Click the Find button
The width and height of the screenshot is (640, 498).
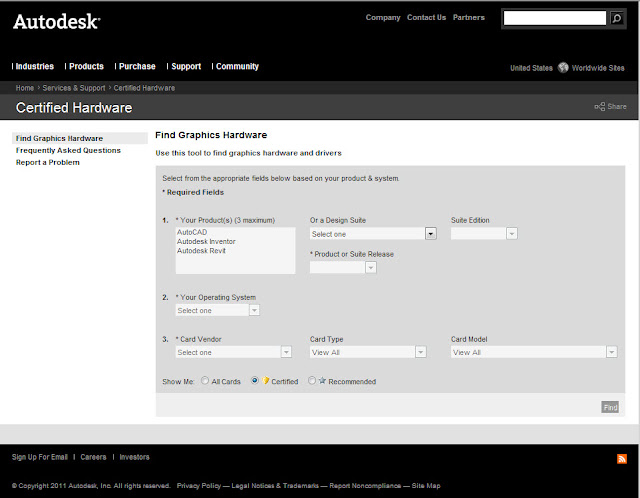tap(610, 407)
